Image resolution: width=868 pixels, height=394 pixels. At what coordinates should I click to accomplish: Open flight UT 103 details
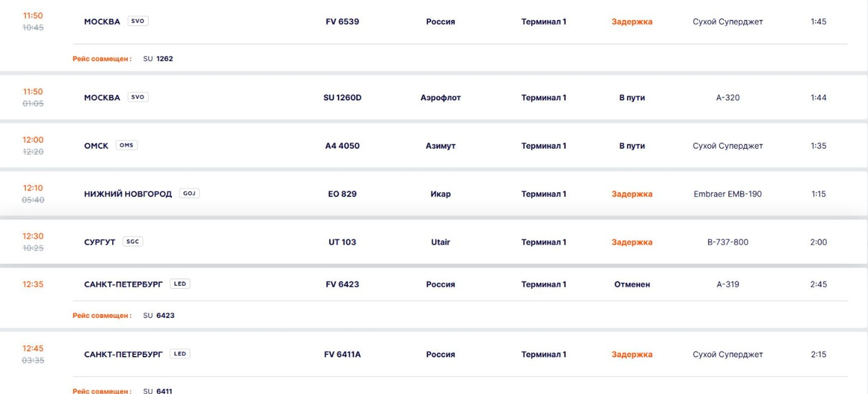[x=342, y=242]
